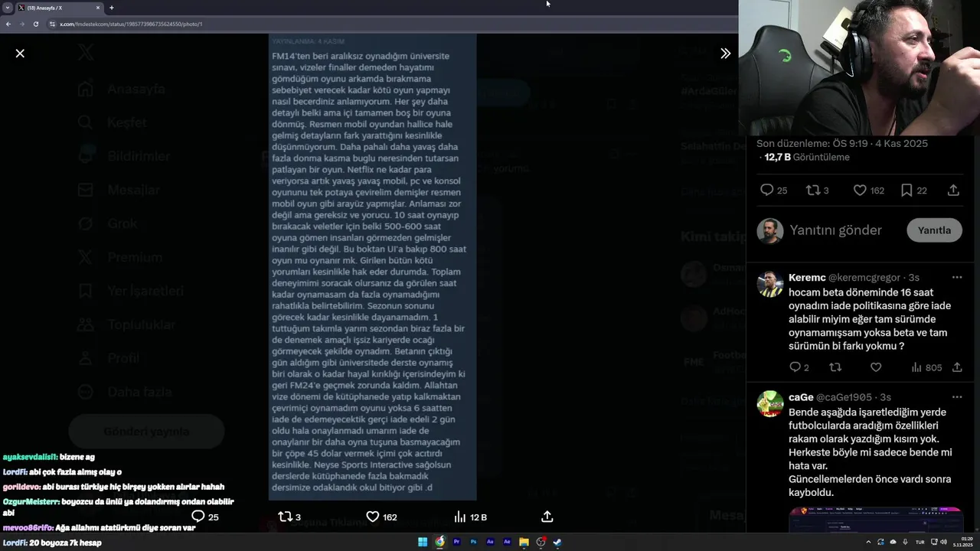This screenshot has height=551, width=980.
Task: Like Keremc's comment
Action: pos(876,367)
